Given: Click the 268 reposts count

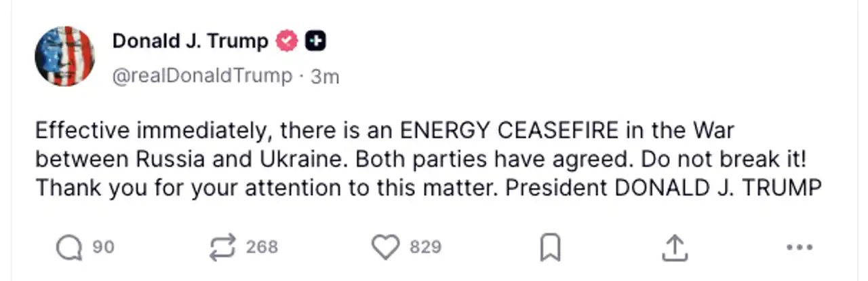Looking at the screenshot, I should click(x=262, y=247).
